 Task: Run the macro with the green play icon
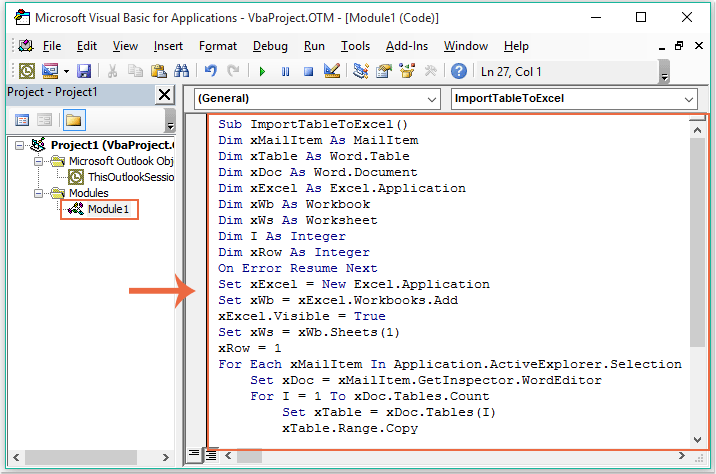262,72
